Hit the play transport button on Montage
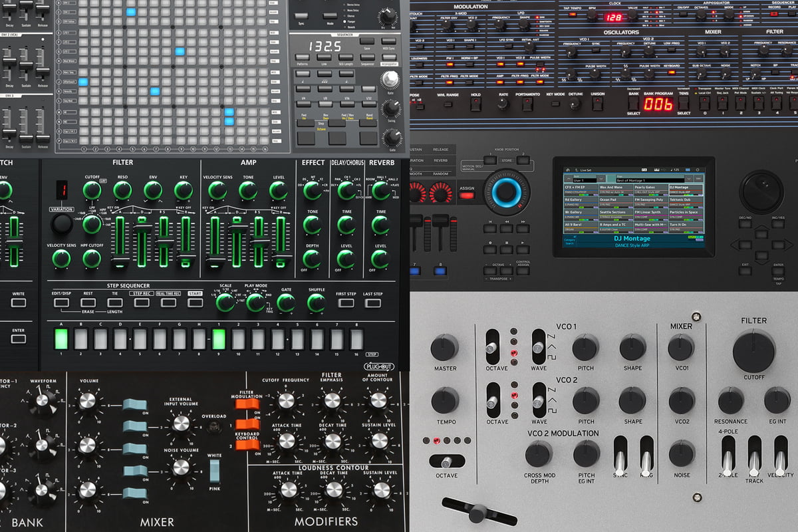The image size is (798, 532). (523, 249)
